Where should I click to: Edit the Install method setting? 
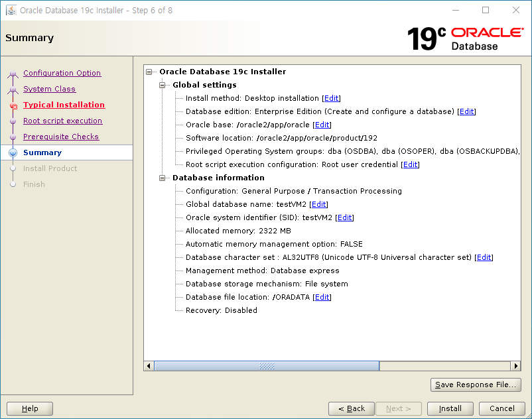332,98
